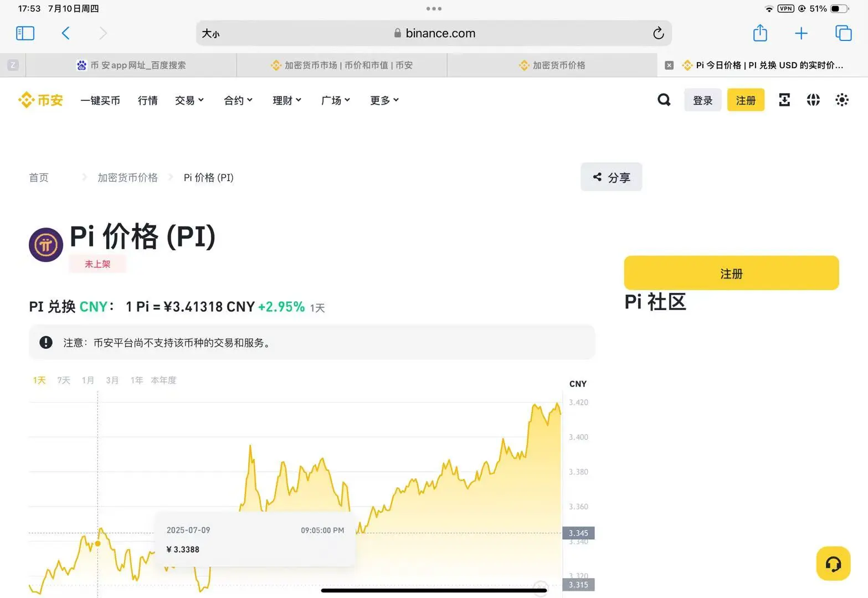The image size is (868, 598).
Task: Switch to the 加密货币价格 tab
Action: click(552, 65)
